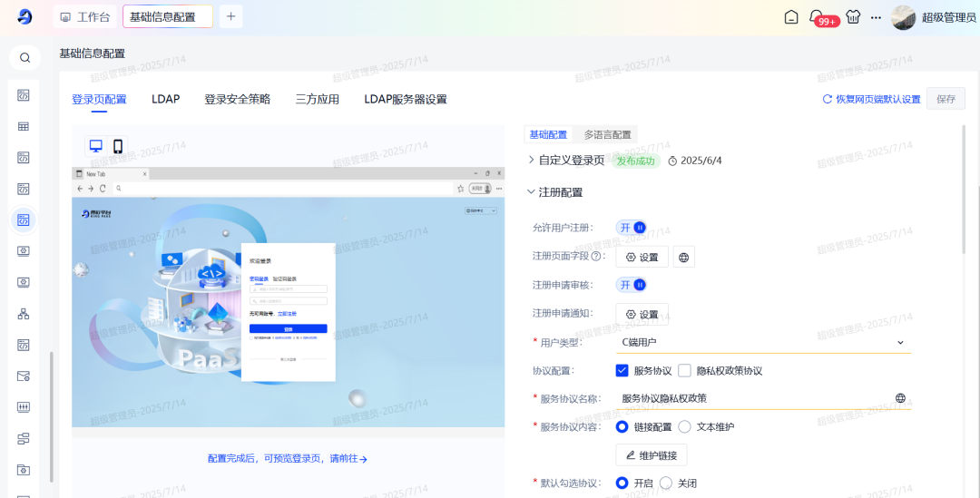Switch to desktop preview icon
Image resolution: width=980 pixels, height=498 pixels.
click(x=95, y=146)
